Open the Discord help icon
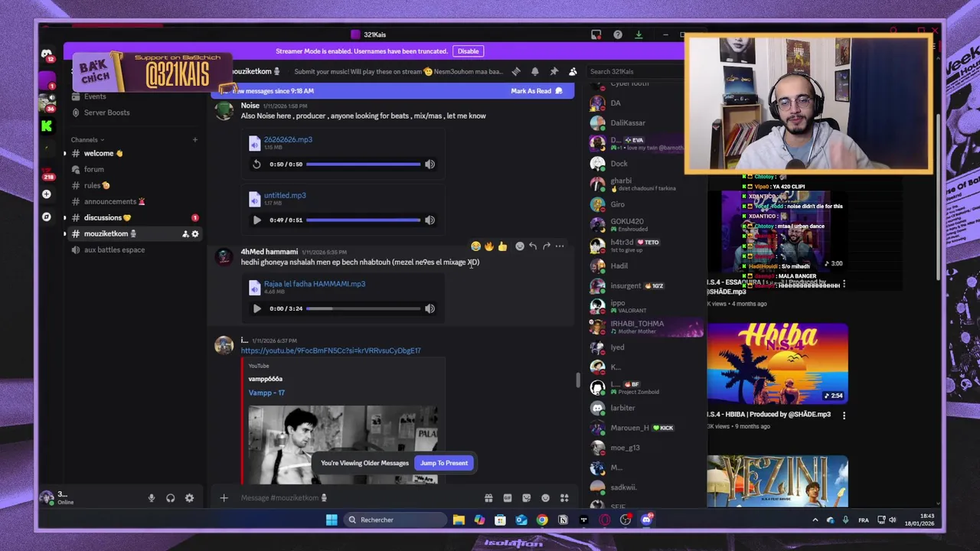Viewport: 980px width, 551px height. 618,34
